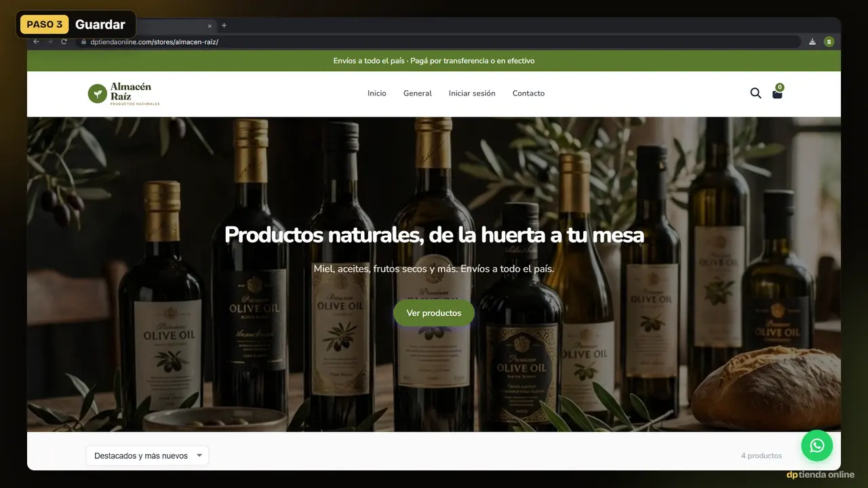Viewport: 868px width, 488px height.
Task: Open the store search magnifier icon
Action: [755, 94]
